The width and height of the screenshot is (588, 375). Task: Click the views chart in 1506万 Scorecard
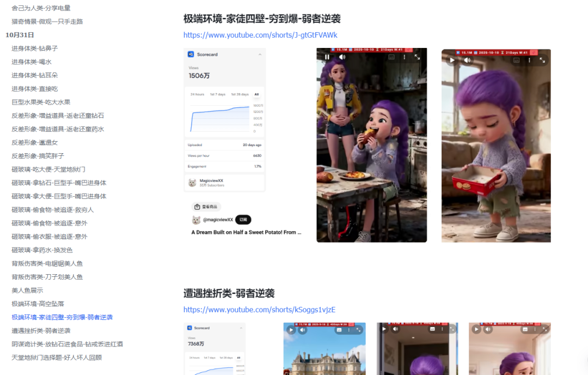[220, 118]
